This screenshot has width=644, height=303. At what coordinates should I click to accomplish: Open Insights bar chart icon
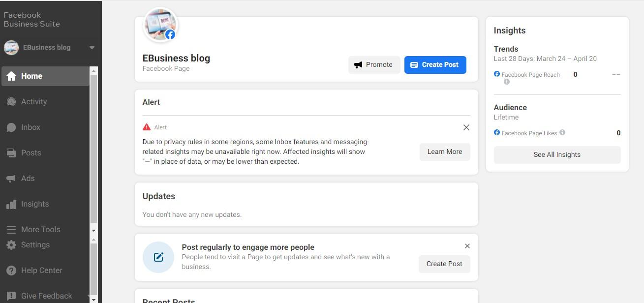(x=11, y=204)
